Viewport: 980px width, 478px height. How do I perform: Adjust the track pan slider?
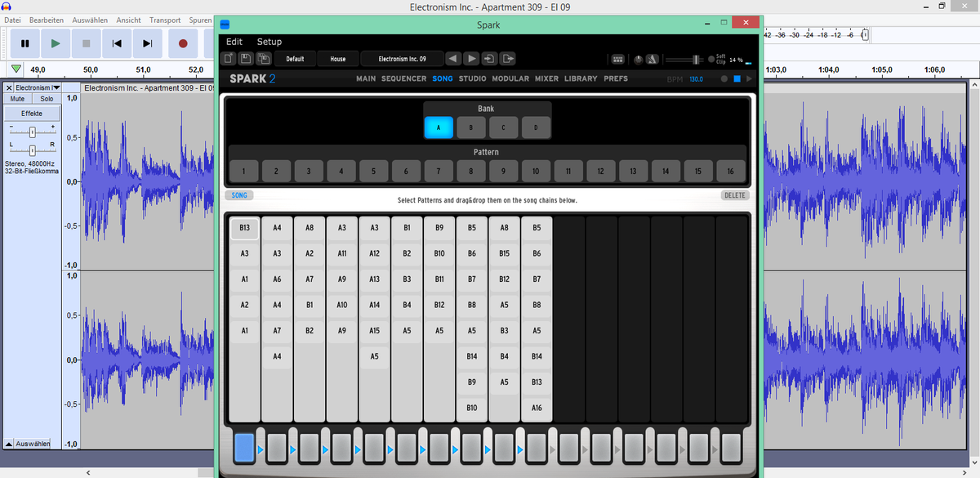(32, 150)
